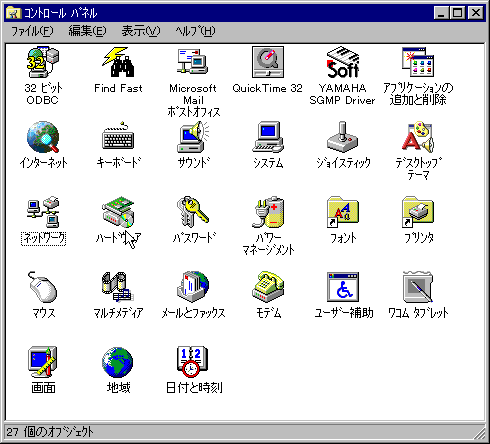
Task: Open アプリケーションの追加と削除 icon
Action: point(418,62)
